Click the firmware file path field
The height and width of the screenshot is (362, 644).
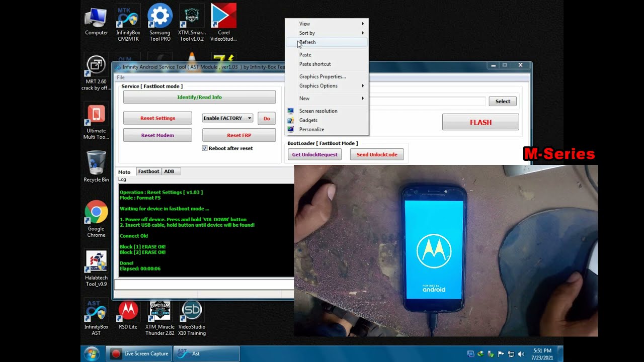coord(427,101)
